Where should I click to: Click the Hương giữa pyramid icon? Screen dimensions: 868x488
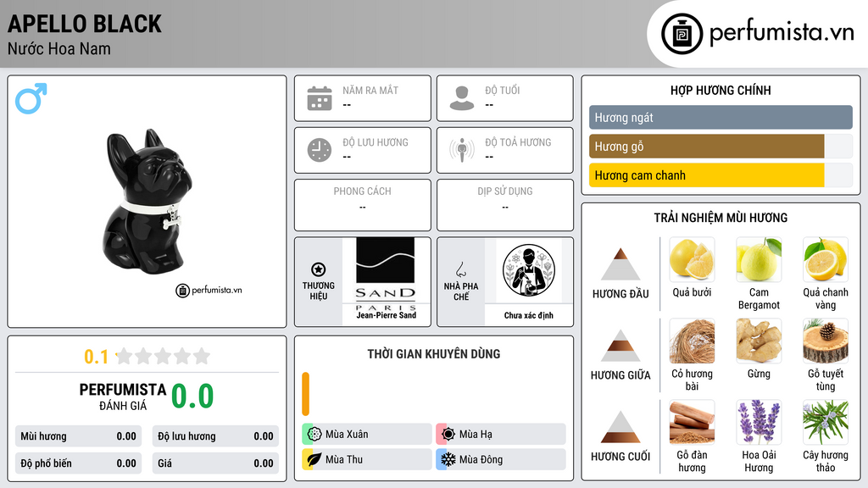(620, 346)
